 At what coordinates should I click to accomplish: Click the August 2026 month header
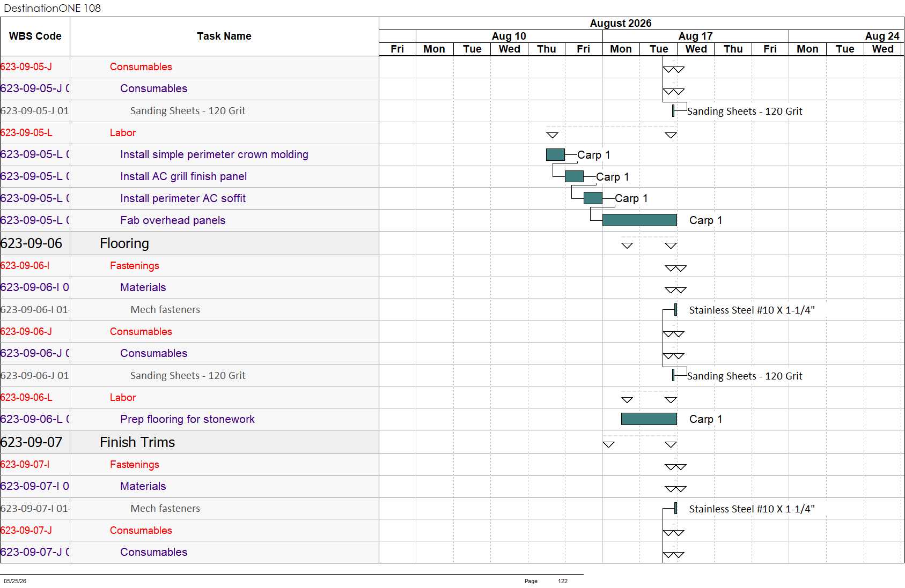click(x=621, y=23)
